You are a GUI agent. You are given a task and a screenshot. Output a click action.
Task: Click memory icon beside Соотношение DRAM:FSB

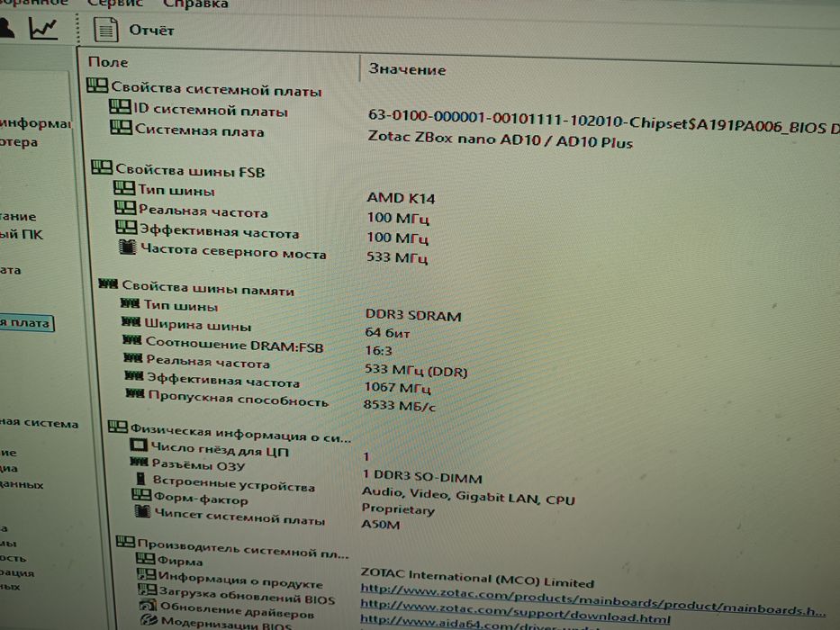[132, 340]
